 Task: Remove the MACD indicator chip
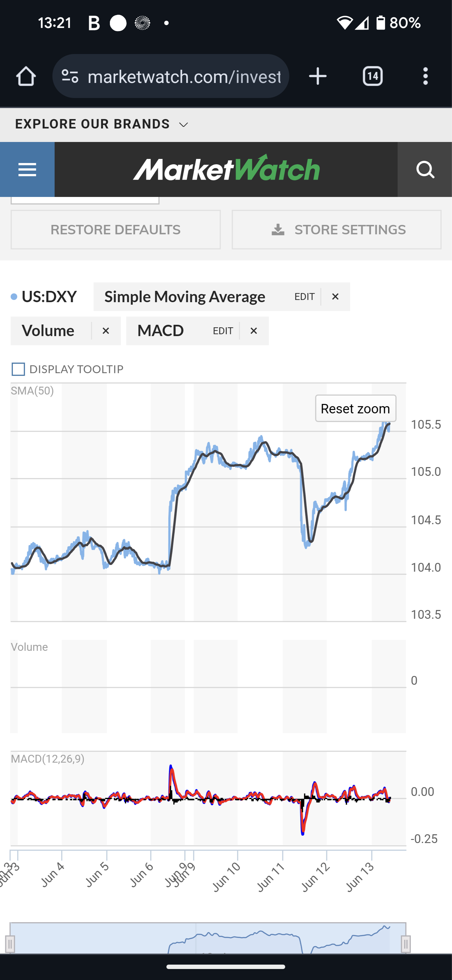(x=254, y=331)
